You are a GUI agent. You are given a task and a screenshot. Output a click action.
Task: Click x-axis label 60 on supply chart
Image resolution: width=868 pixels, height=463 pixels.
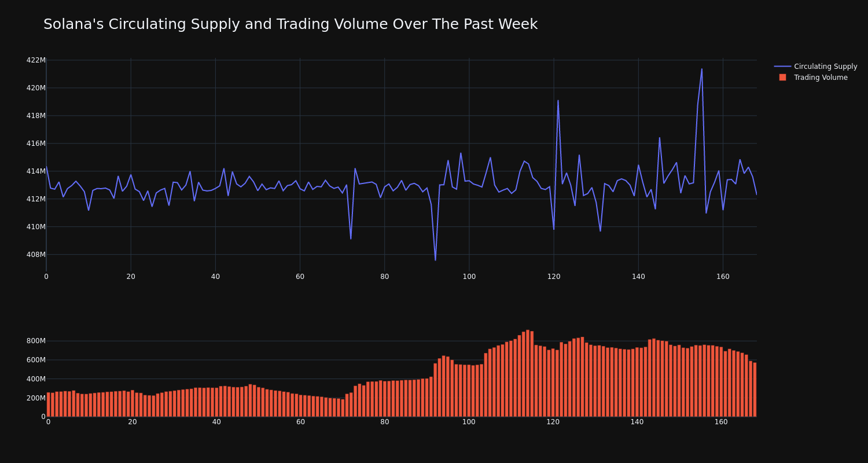coord(300,277)
